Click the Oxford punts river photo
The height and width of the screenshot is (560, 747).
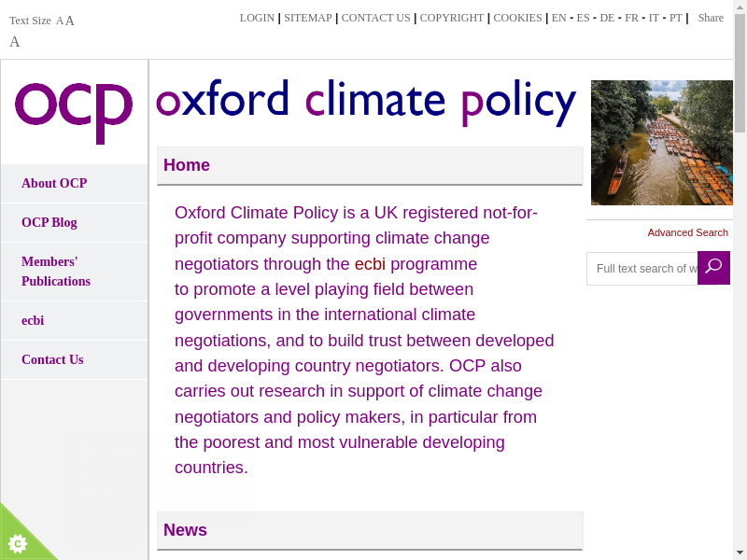(661, 143)
